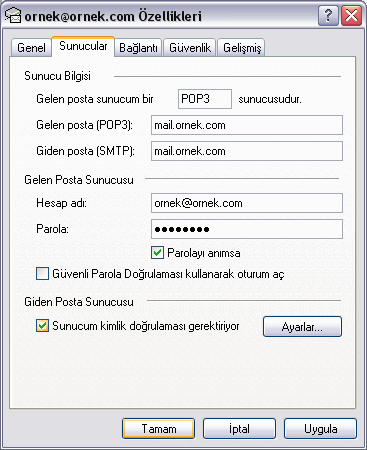
Task: Click the question mark help button
Action: (x=328, y=15)
